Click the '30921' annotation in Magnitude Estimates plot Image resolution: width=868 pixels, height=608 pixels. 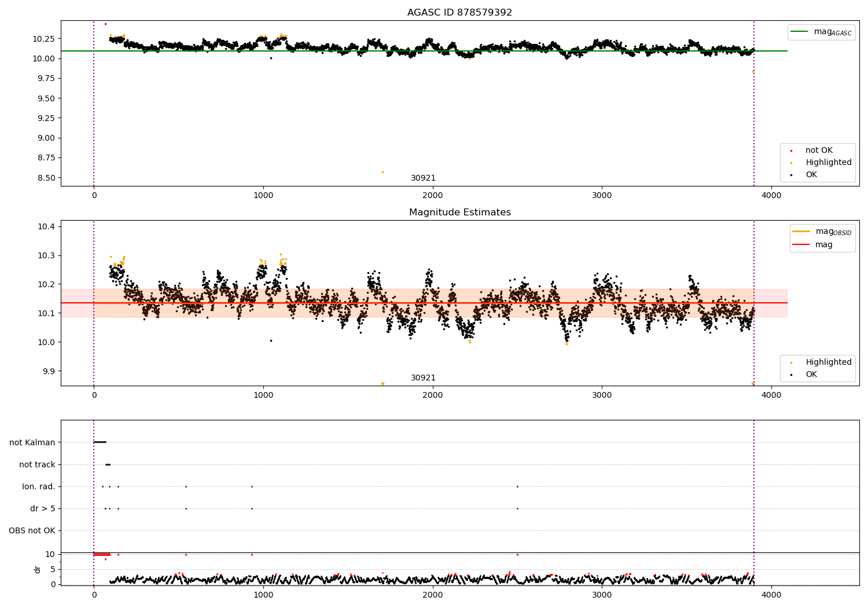pos(423,378)
